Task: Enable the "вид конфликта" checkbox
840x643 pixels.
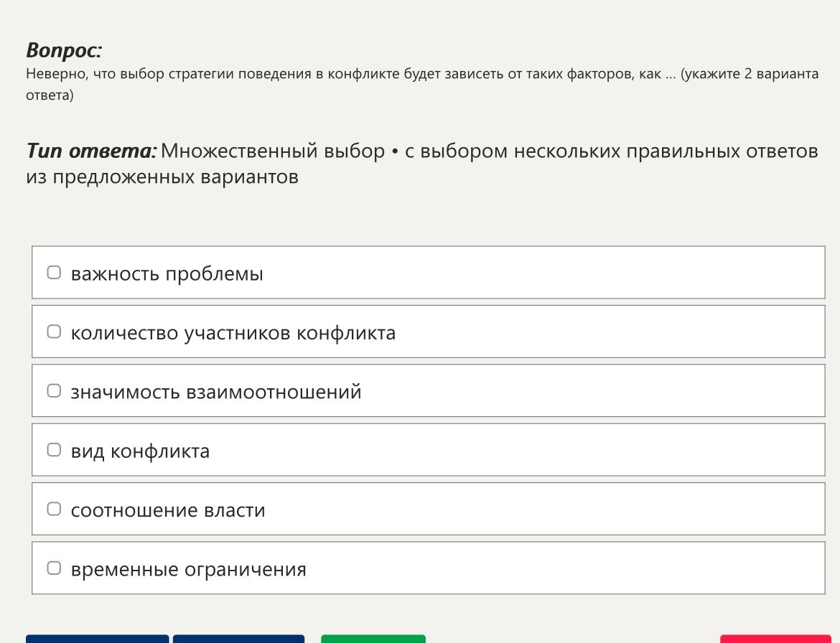Action: coord(54,450)
